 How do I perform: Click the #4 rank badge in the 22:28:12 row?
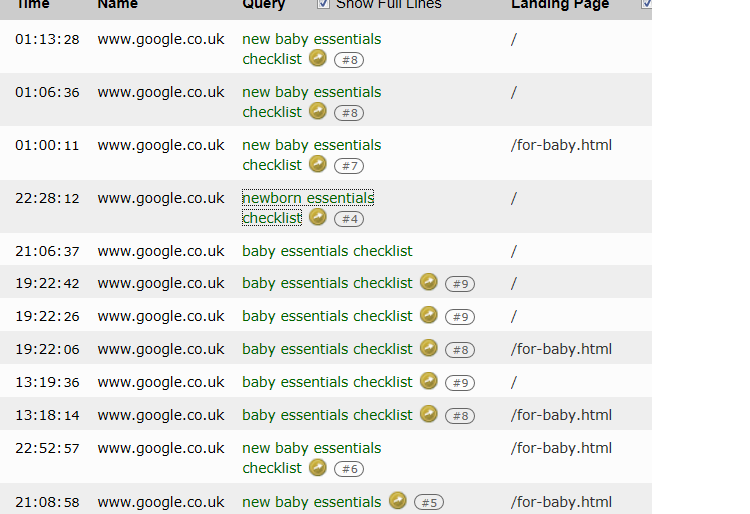(x=349, y=219)
